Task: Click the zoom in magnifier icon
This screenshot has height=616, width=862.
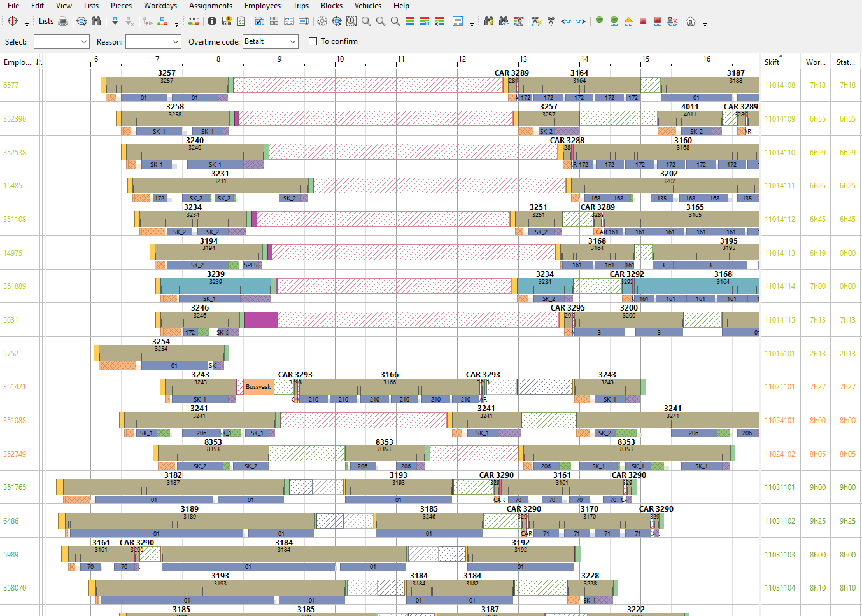Action: coord(366,21)
